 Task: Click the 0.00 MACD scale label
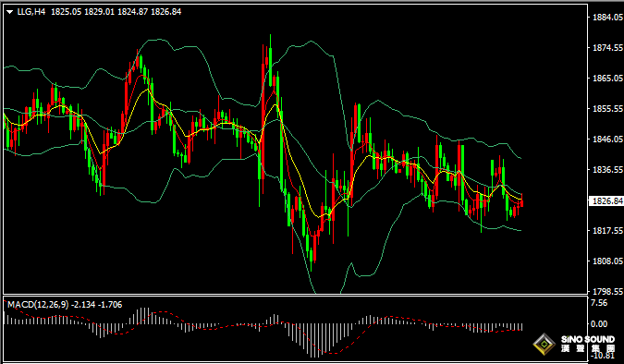pyautogui.click(x=599, y=324)
